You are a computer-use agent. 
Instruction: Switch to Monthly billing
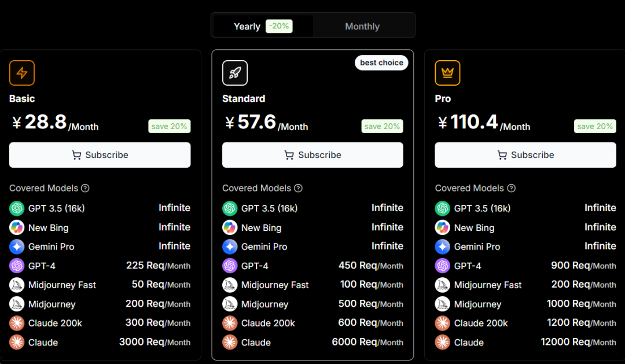pos(362,26)
